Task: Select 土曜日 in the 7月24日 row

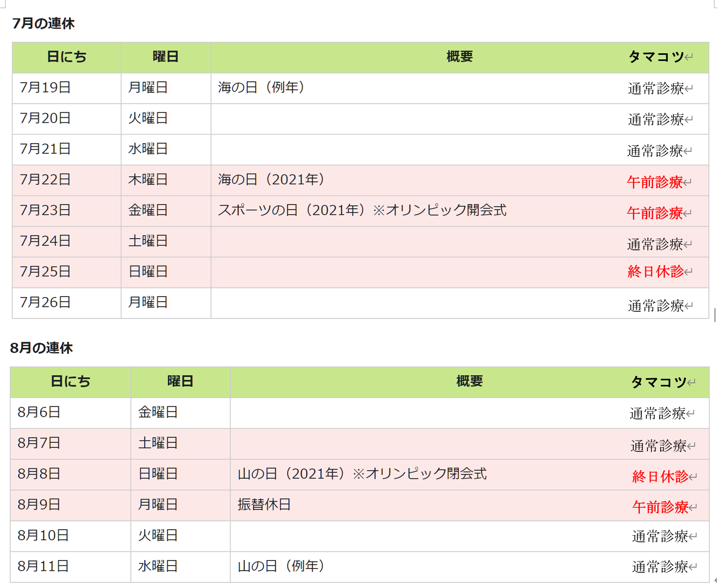Action: (x=148, y=241)
